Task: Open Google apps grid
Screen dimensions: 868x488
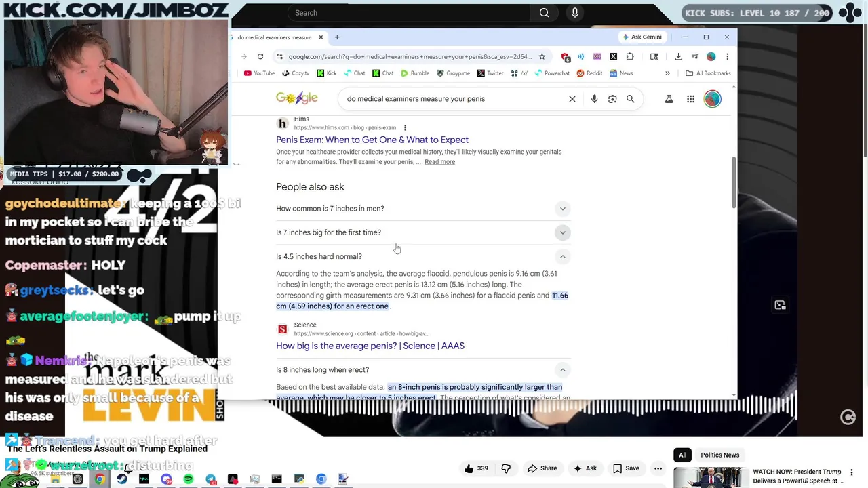Action: point(690,99)
